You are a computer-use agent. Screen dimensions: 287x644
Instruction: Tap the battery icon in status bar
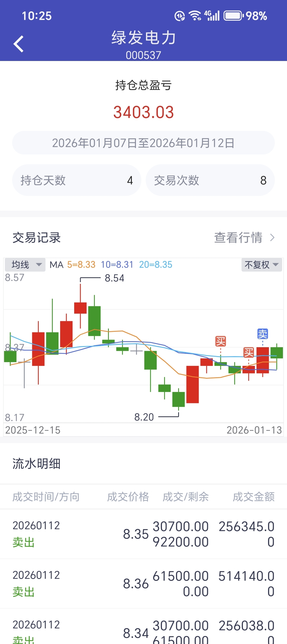(x=233, y=16)
